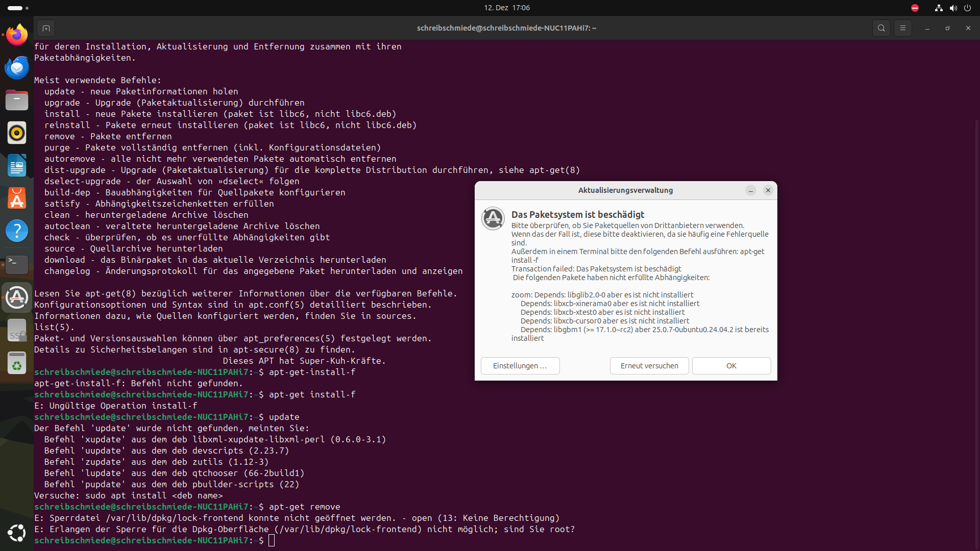Viewport: 980px width, 551px height.
Task: Click the Einstellungen … button
Action: [x=520, y=366]
